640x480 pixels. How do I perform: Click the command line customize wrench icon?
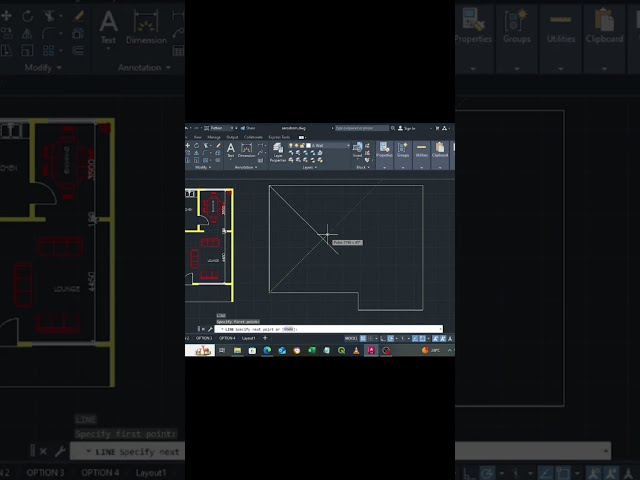[x=210, y=329]
